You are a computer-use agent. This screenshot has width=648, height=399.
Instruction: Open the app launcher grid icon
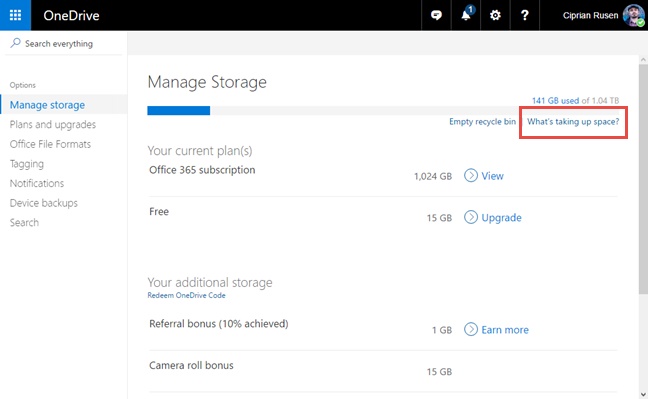point(15,15)
